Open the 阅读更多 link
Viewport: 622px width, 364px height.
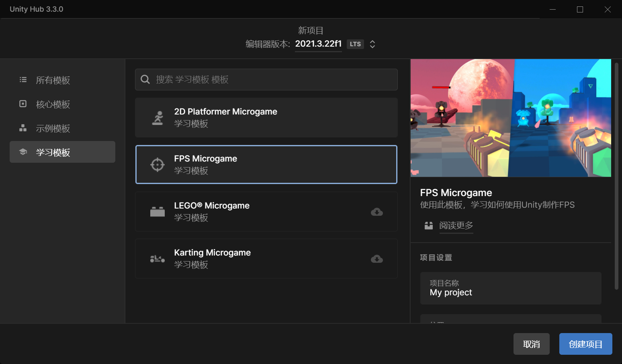click(456, 225)
